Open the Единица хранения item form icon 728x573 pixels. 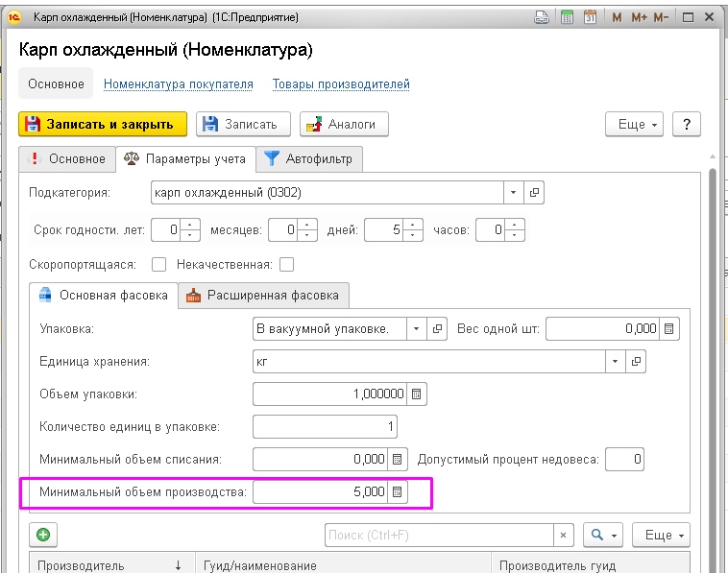636,362
